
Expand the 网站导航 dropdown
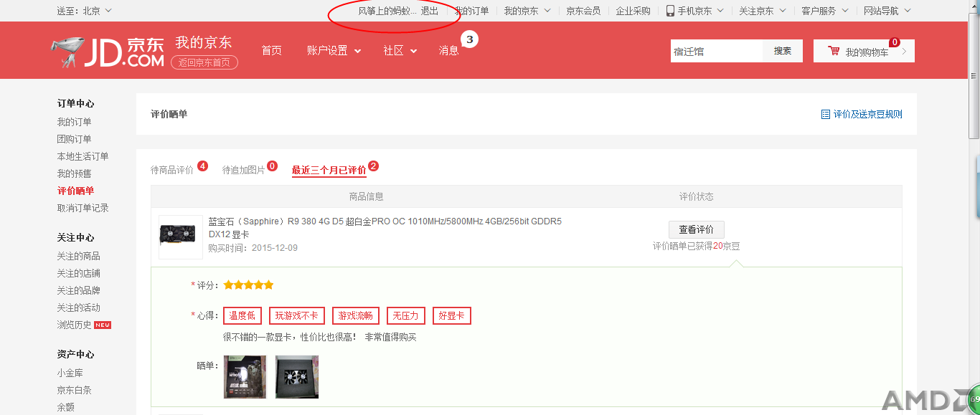click(x=907, y=11)
